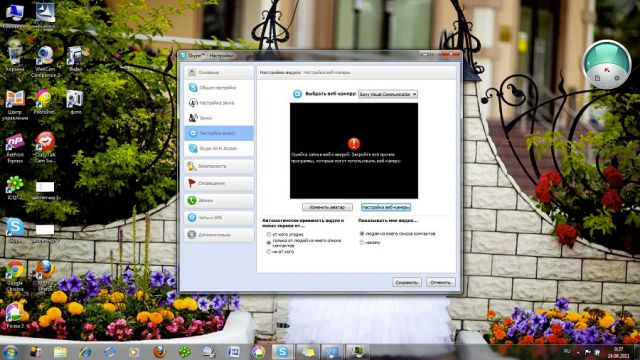
Task: Expand the Дополнительно settings group
Action: [x=219, y=235]
